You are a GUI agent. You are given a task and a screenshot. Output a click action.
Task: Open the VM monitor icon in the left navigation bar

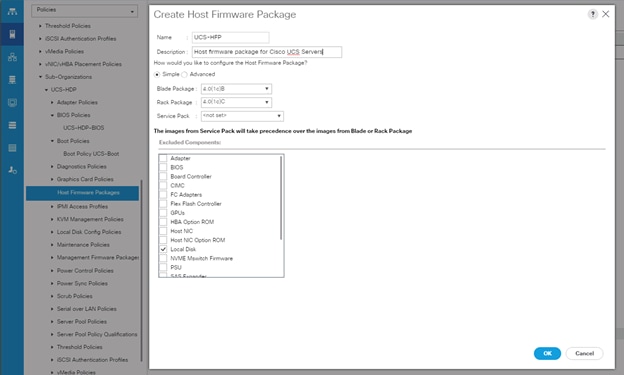[12, 103]
